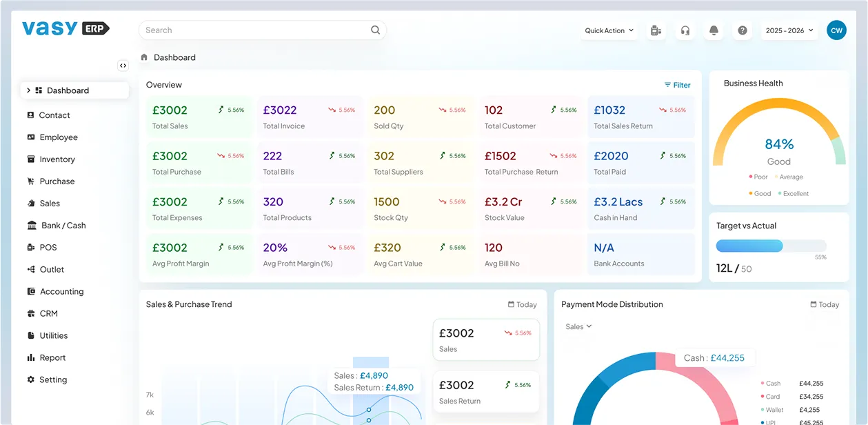
Task: Expand the Sales dropdown in Payment Mode Distribution
Action: 577,326
